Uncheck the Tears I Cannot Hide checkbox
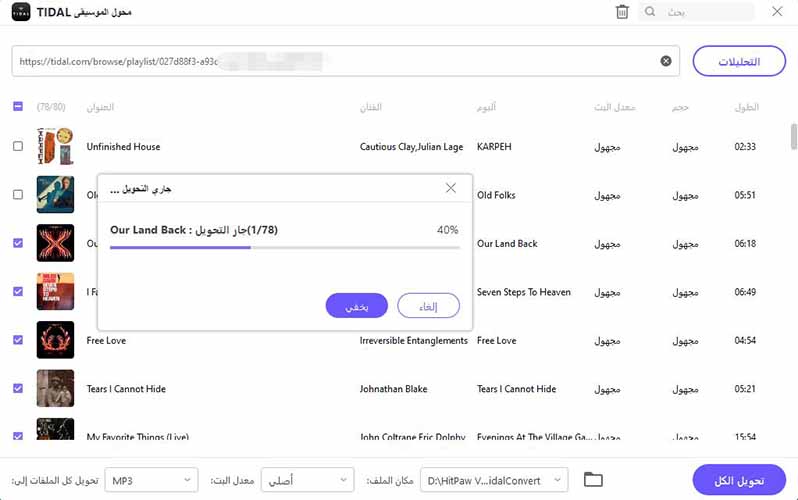The image size is (798, 500). point(18,388)
